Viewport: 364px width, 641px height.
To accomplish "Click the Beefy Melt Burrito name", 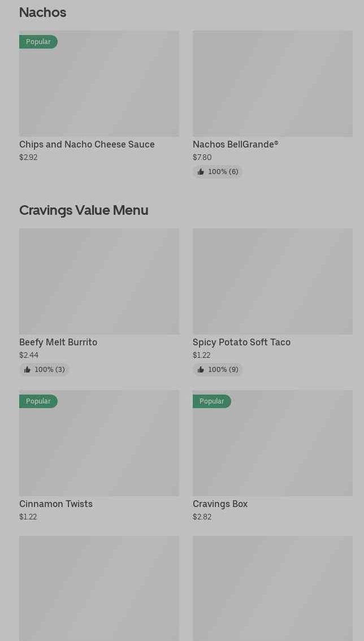I will [58, 343].
